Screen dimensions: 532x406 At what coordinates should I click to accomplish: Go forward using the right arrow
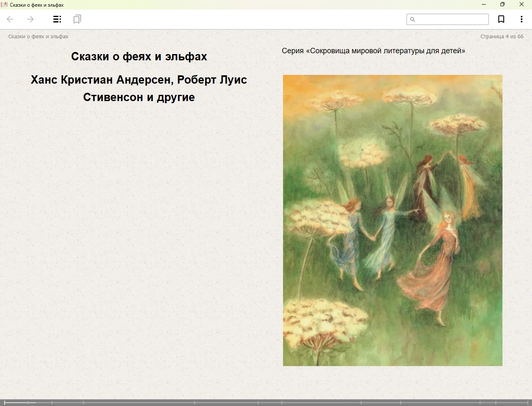(x=30, y=19)
